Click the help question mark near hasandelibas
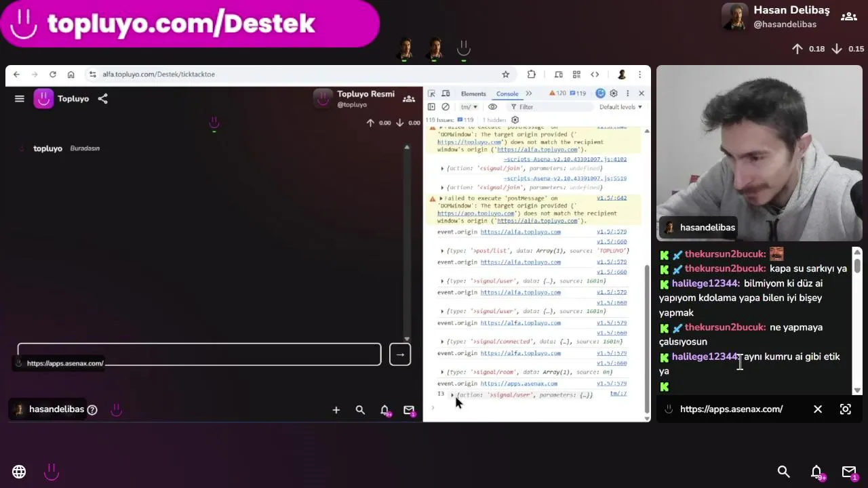 [92, 409]
